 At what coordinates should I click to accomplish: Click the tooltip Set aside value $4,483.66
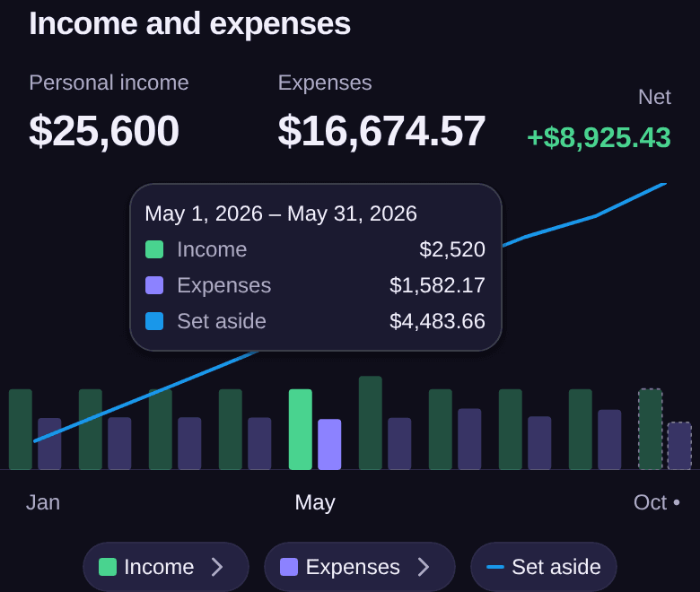click(x=437, y=321)
